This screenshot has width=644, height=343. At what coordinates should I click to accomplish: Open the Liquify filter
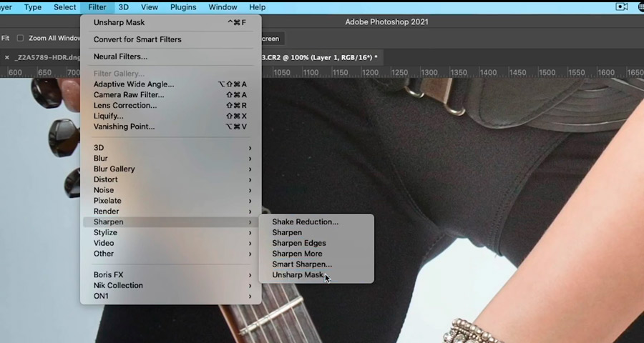[170, 116]
